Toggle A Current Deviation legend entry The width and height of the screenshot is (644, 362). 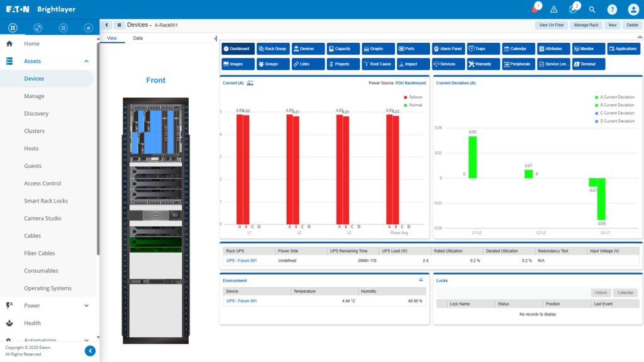tap(617, 97)
